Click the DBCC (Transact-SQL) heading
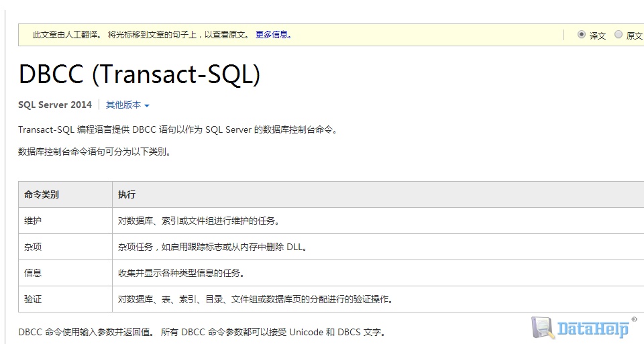Viewport: 644px width, 344px height. 140,74
